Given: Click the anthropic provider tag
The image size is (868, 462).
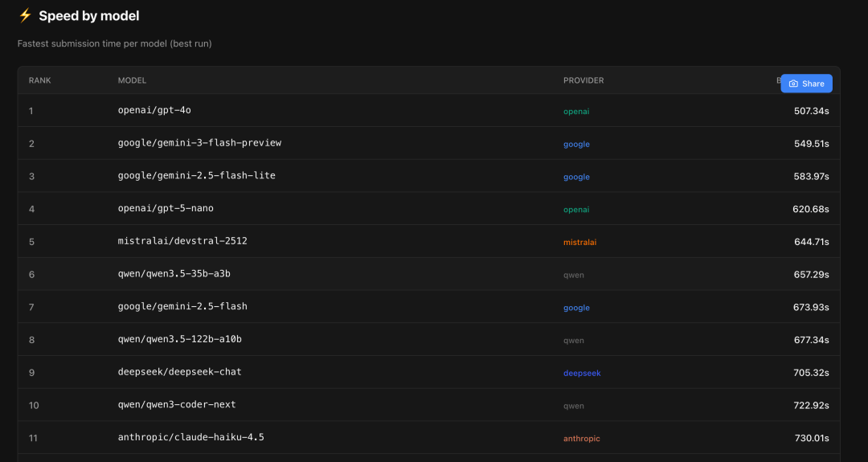Looking at the screenshot, I should [581, 439].
